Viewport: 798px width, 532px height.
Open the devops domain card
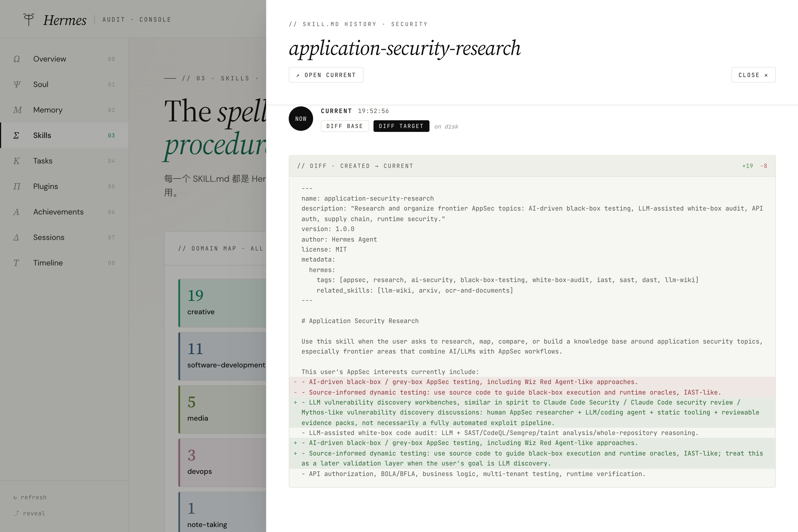click(222, 463)
